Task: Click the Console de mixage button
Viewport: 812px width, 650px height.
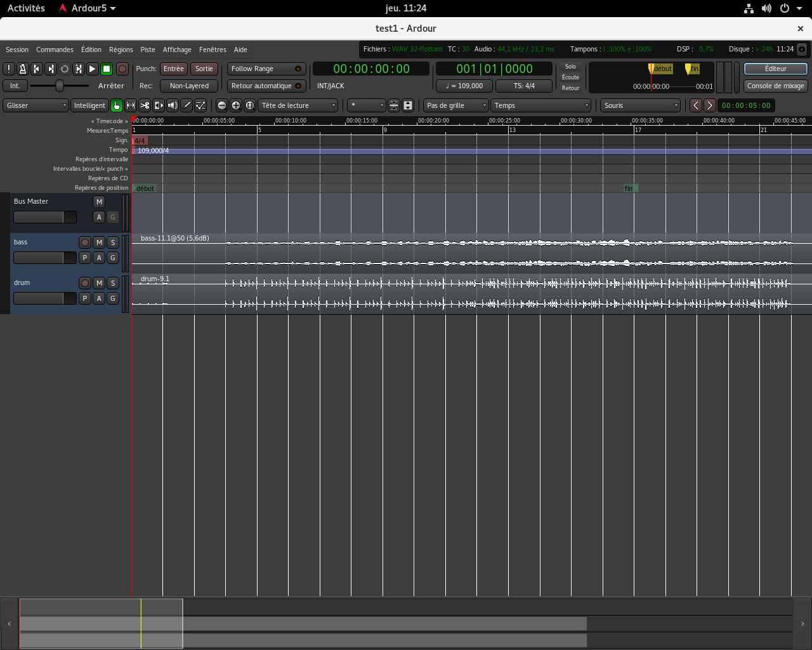Action: [775, 86]
